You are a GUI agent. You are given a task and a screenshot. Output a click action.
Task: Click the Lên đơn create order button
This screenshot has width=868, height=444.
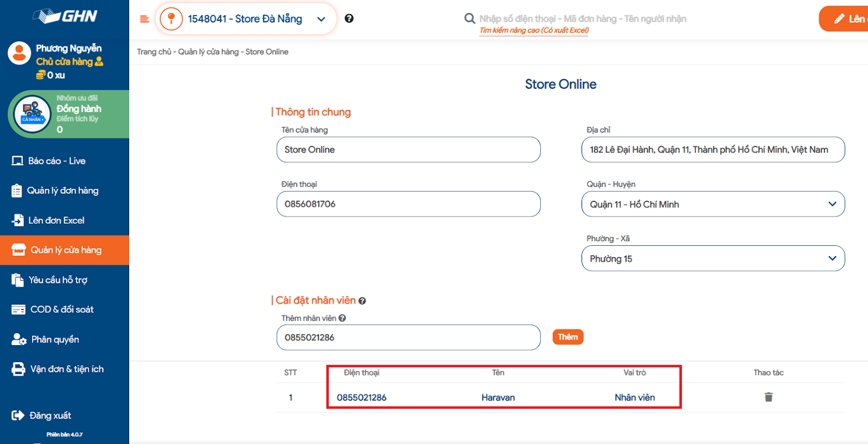pos(844,19)
